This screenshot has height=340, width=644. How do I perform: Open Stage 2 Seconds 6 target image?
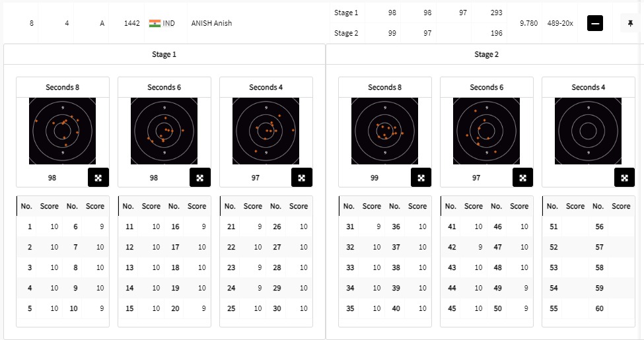point(487,131)
